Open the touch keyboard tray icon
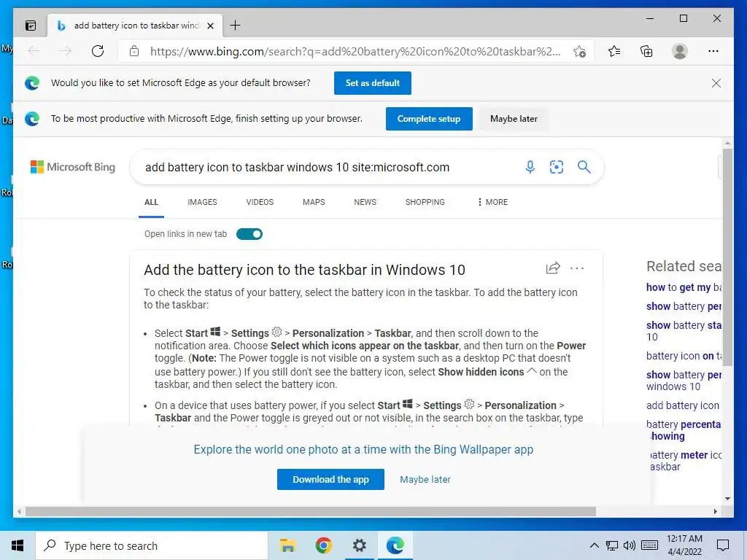747x560 pixels. 650,545
